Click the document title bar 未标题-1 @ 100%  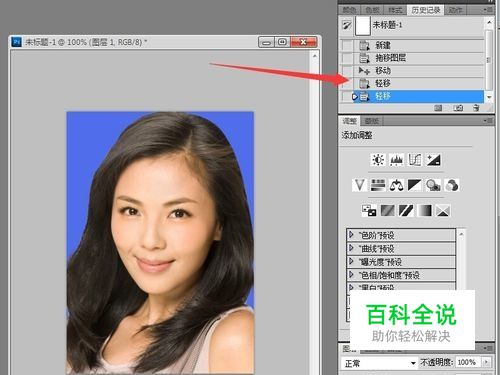coord(86,42)
